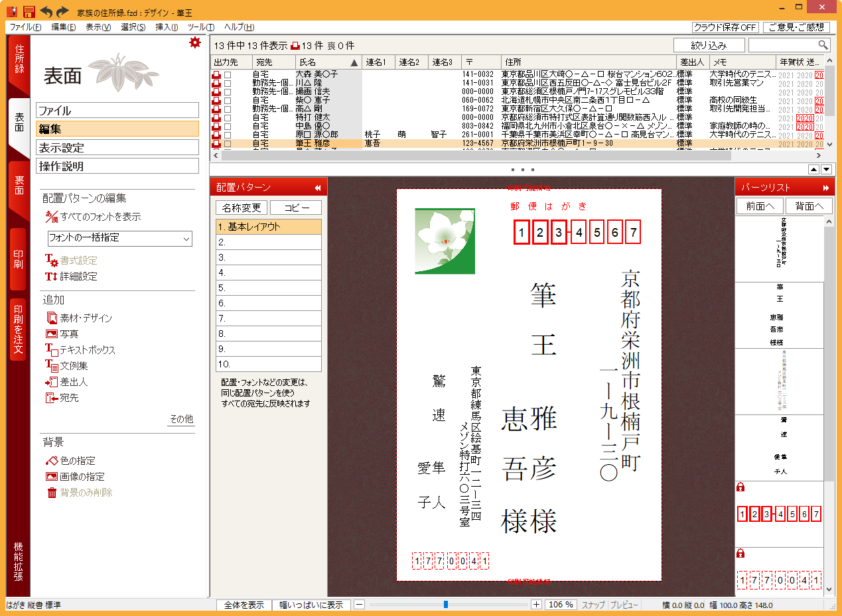This screenshot has width=842, height=616.
Task: Move list pane divider down with the down arrow
Action: click(826, 170)
